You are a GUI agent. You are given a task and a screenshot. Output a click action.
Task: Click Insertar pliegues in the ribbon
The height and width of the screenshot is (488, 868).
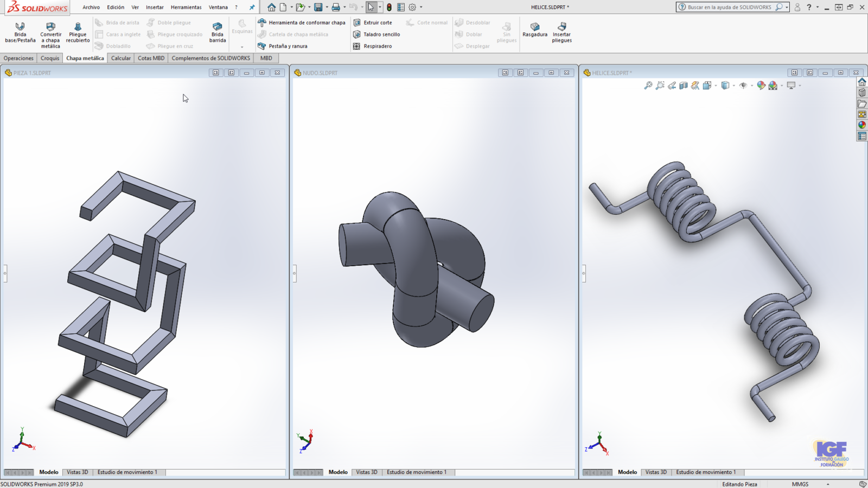(561, 34)
